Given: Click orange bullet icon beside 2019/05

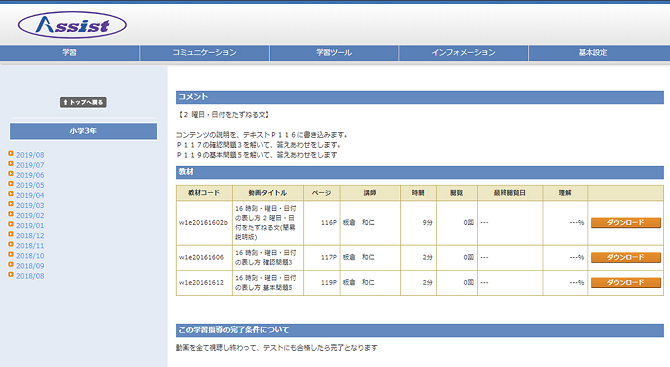Looking at the screenshot, I should pyautogui.click(x=11, y=184).
